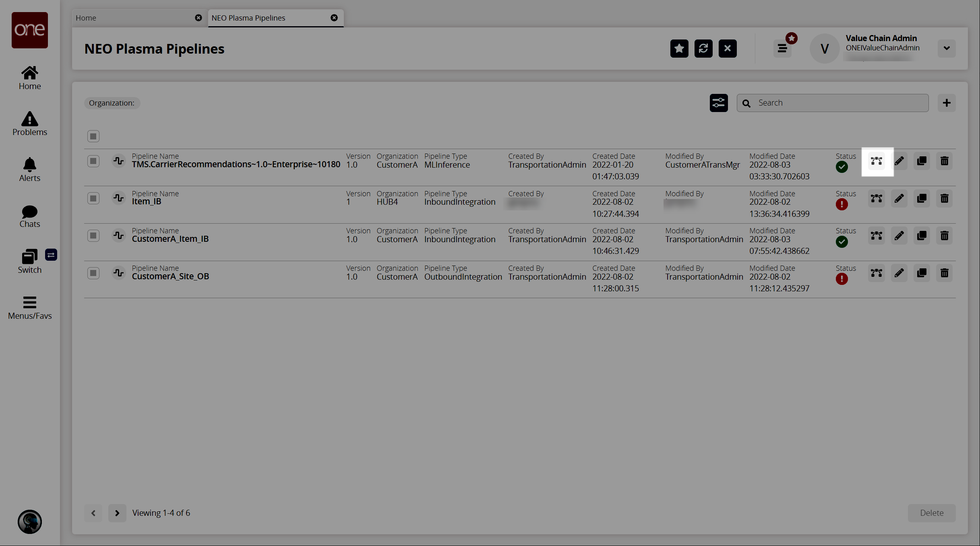980x546 pixels.
Task: Select the CustomerA_Site_OB row checkbox
Action: [x=93, y=273]
